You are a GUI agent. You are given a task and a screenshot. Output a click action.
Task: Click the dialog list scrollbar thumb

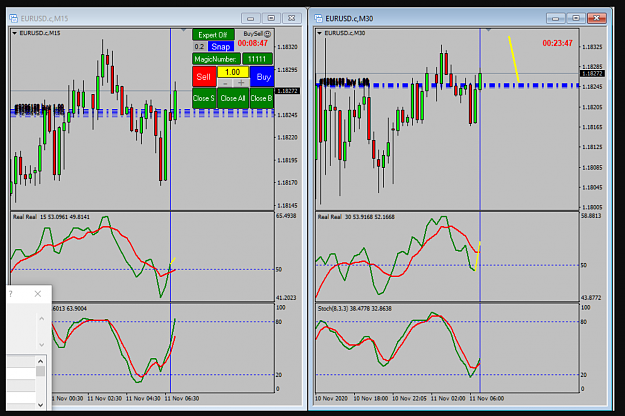pos(40,371)
